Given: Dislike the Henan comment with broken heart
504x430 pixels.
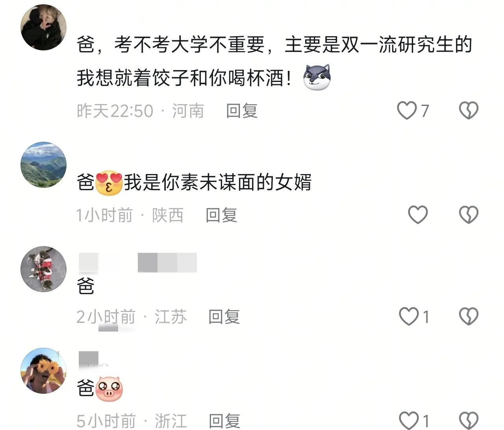Looking at the screenshot, I should click(x=469, y=110).
